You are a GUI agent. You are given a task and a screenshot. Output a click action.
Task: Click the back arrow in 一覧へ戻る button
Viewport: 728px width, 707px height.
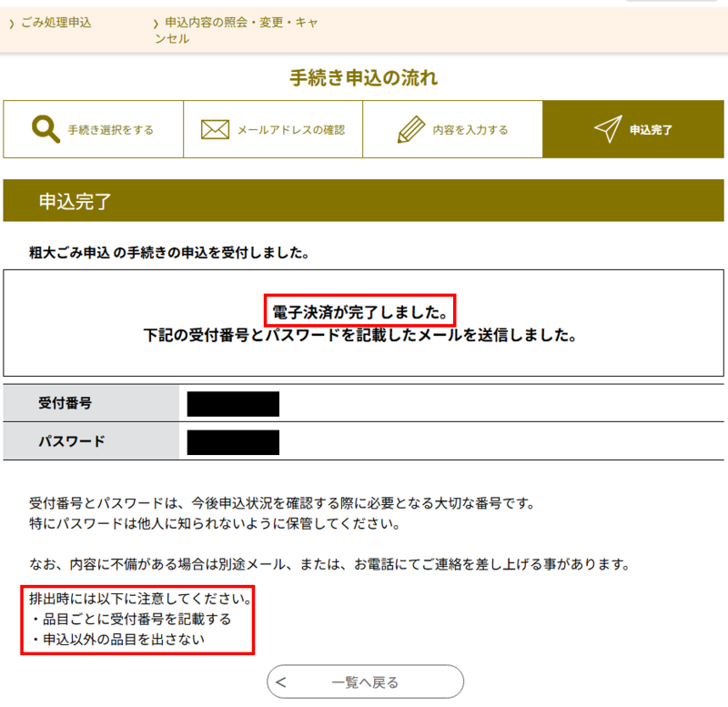tap(281, 682)
